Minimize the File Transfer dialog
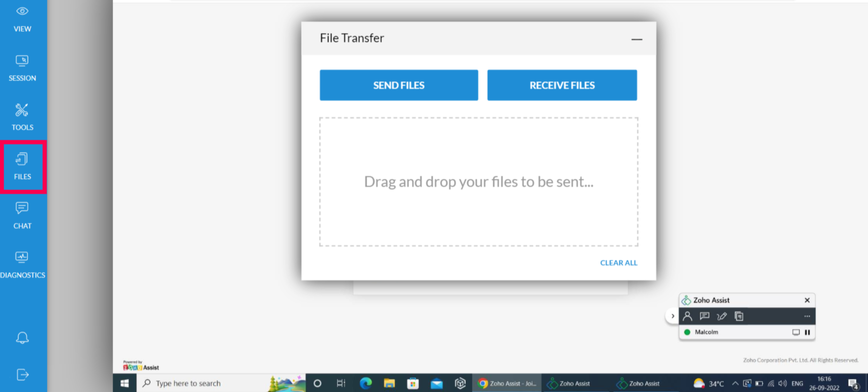The image size is (868, 392). [636, 40]
